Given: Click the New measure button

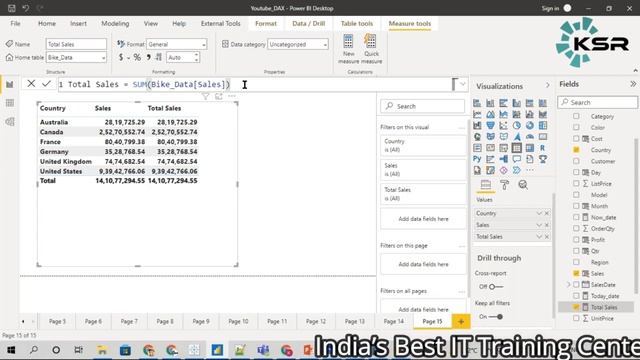Looking at the screenshot, I should coord(348,49).
